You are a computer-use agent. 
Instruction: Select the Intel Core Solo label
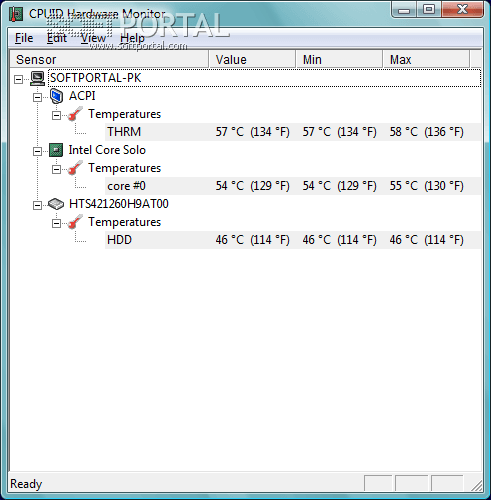[x=107, y=150]
